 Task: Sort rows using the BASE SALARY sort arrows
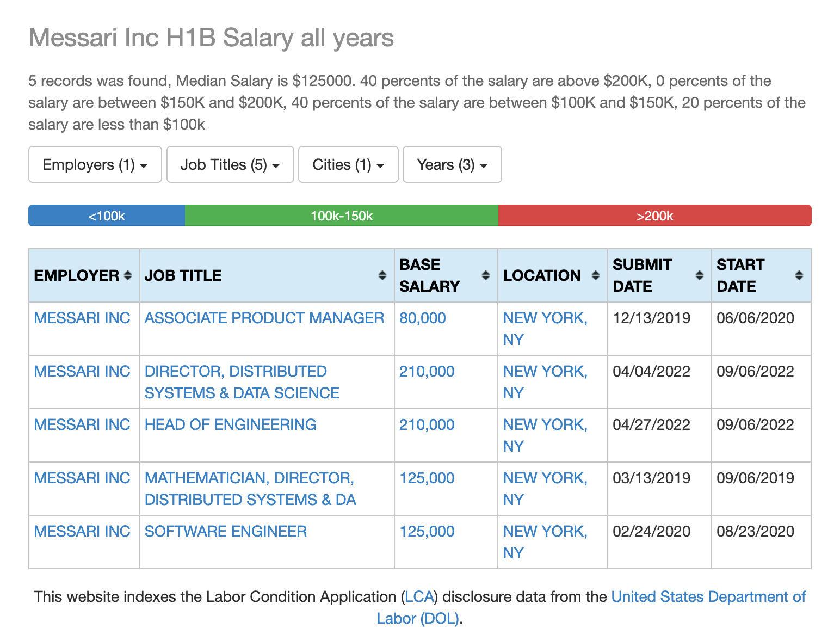point(485,275)
